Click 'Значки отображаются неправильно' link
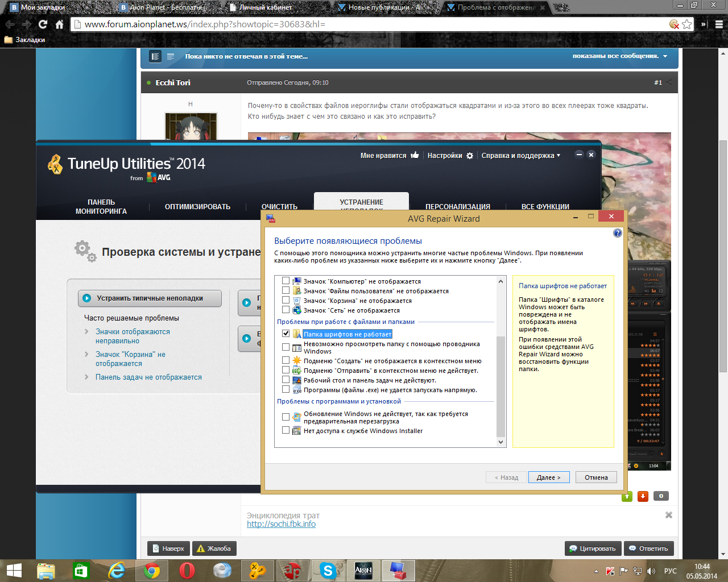Screen dimensions: 728x582 click(x=133, y=336)
